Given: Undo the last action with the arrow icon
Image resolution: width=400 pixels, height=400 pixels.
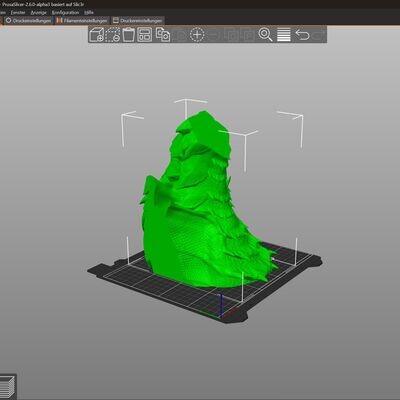Looking at the screenshot, I should (302, 35).
